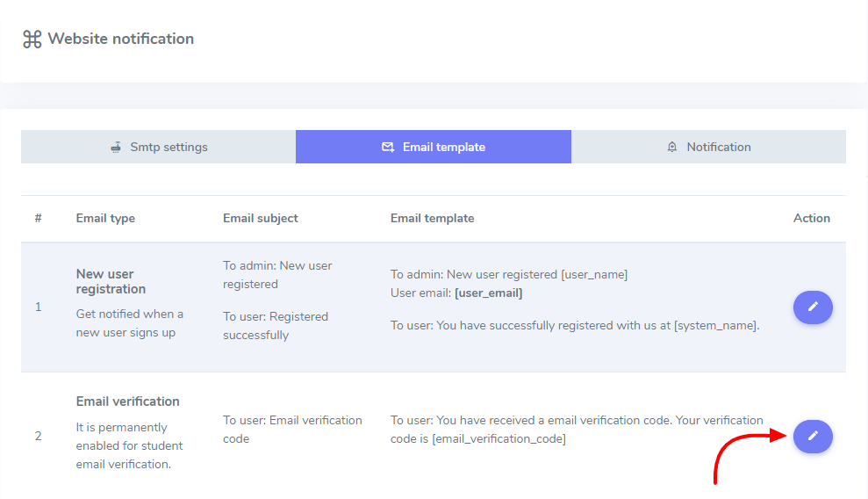This screenshot has width=868, height=499.
Task: Click the bold [user_email] placeholder text
Action: (488, 293)
